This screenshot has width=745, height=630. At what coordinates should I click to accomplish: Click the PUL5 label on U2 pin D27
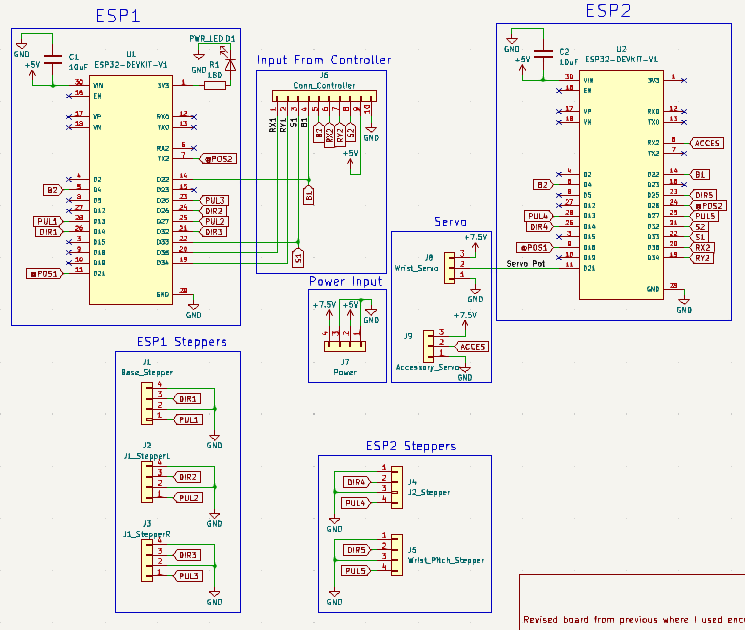704,216
